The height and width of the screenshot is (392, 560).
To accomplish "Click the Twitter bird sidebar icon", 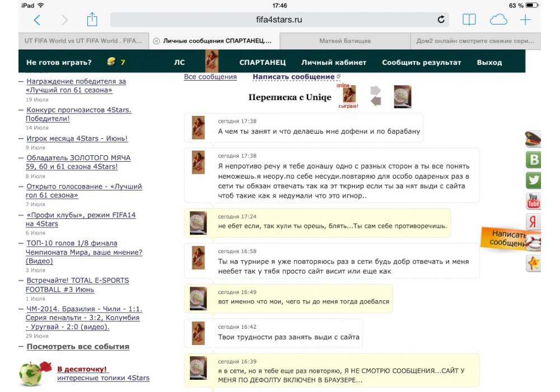I will [534, 180].
